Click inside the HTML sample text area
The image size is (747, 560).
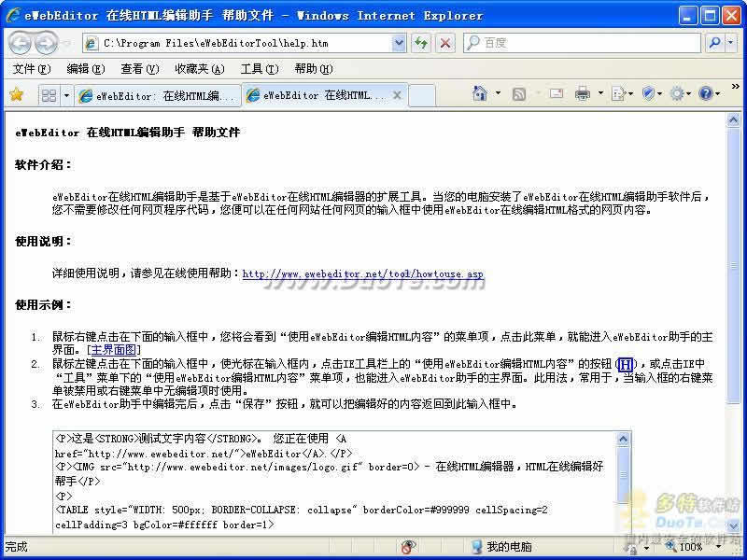334,482
